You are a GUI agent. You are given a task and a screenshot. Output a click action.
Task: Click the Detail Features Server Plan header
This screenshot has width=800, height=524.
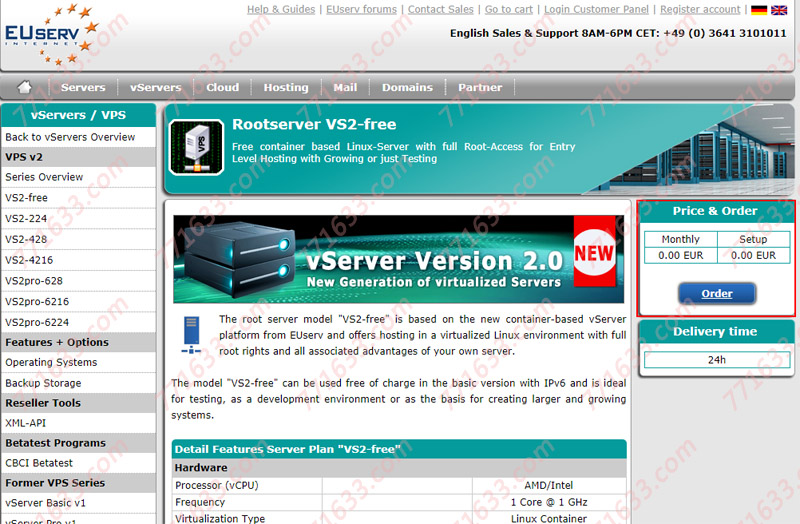point(399,449)
